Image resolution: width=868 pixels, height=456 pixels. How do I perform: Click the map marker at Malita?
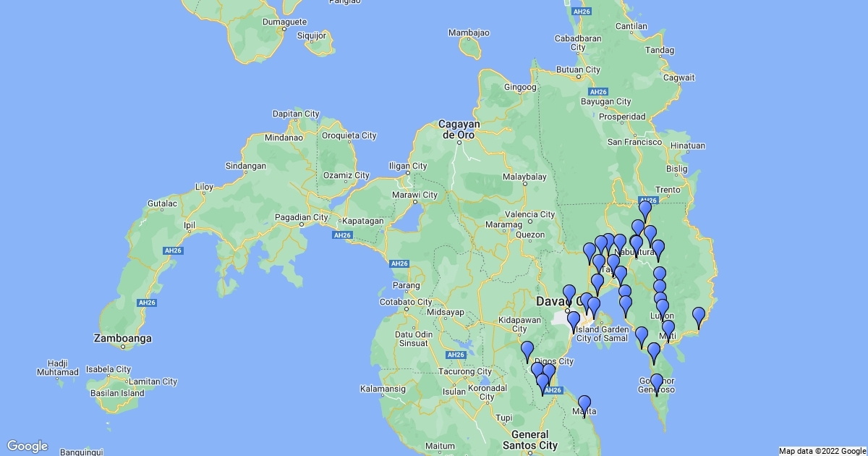584,405
